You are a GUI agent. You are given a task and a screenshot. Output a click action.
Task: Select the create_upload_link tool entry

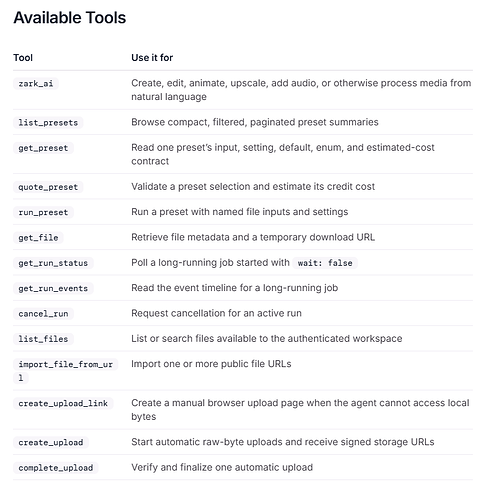tap(63, 403)
